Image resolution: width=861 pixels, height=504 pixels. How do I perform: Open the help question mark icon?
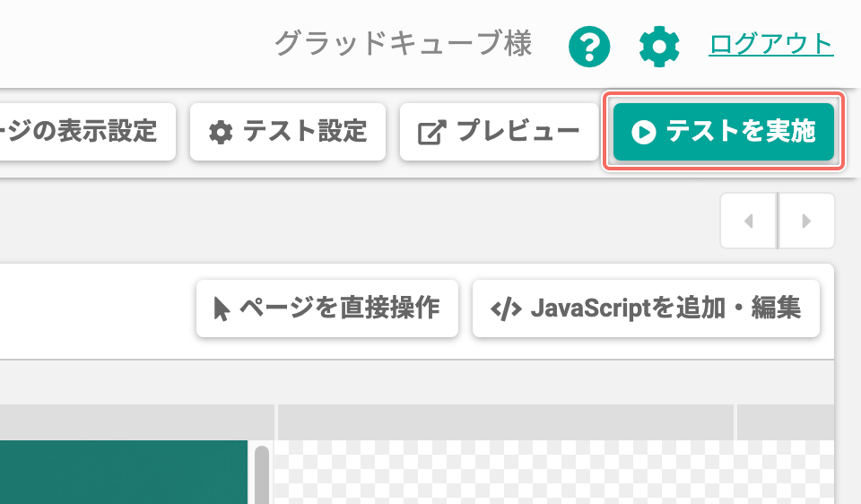point(589,47)
